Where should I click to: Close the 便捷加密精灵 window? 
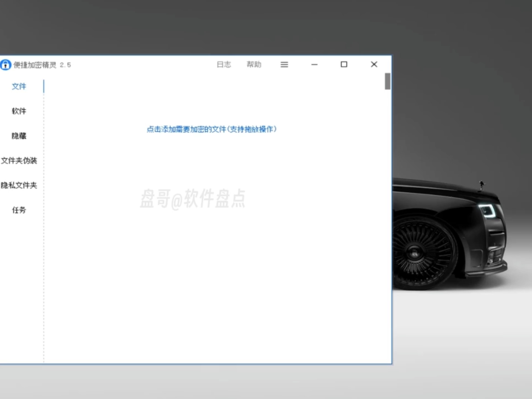374,64
